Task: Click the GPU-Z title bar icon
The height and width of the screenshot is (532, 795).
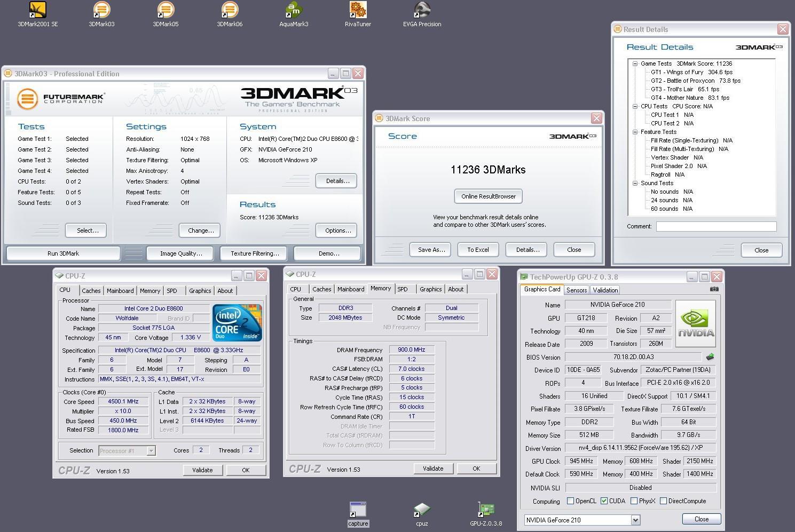Action: point(524,276)
